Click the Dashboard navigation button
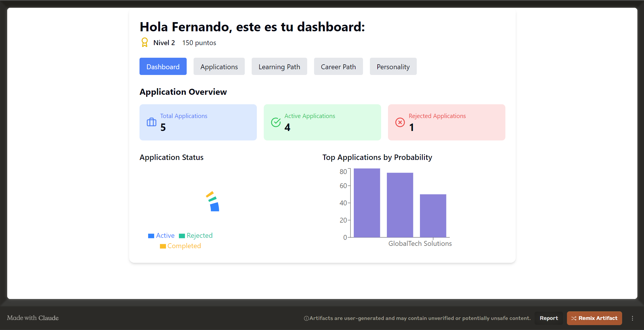Viewport: 644px width, 330px height. 163,67
